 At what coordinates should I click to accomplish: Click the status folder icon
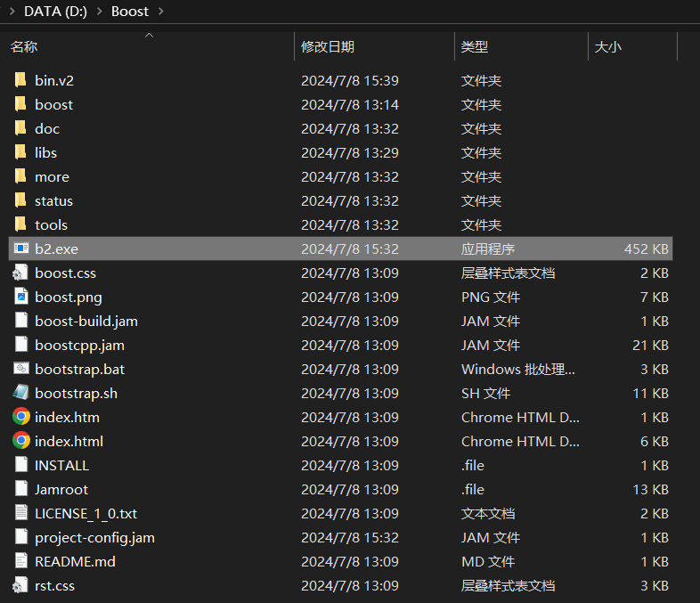tap(20, 200)
